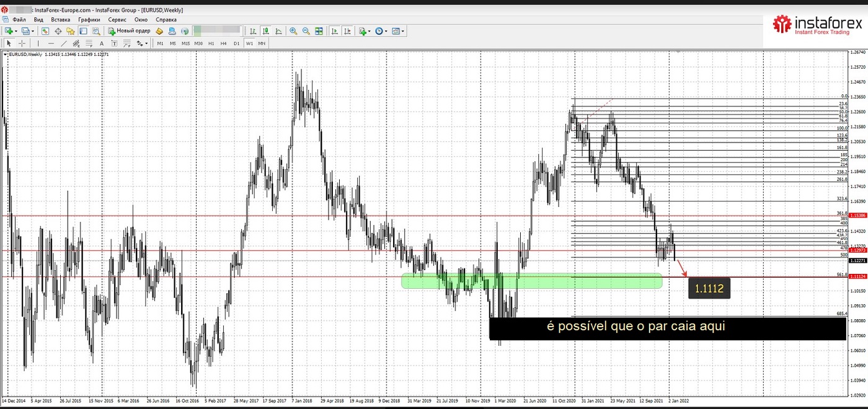Switch chart to candlestick mode
The height and width of the screenshot is (409, 868).
click(x=265, y=31)
